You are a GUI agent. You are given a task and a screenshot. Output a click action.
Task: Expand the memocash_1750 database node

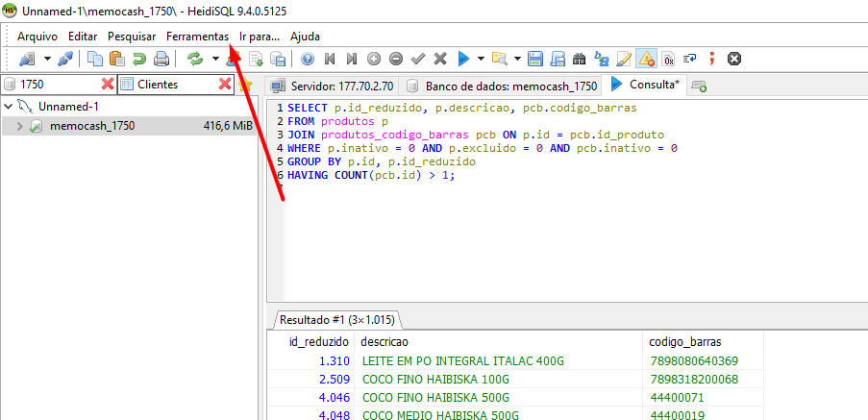19,126
